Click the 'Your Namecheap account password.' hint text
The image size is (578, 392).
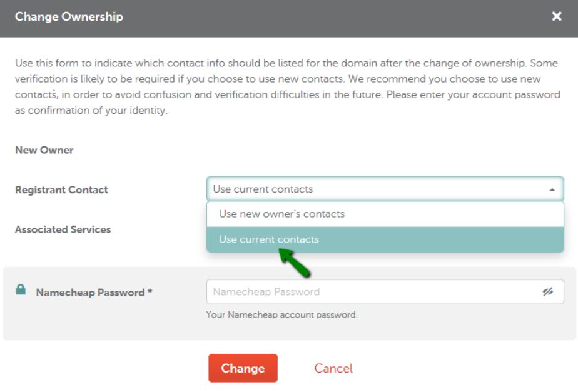click(281, 314)
